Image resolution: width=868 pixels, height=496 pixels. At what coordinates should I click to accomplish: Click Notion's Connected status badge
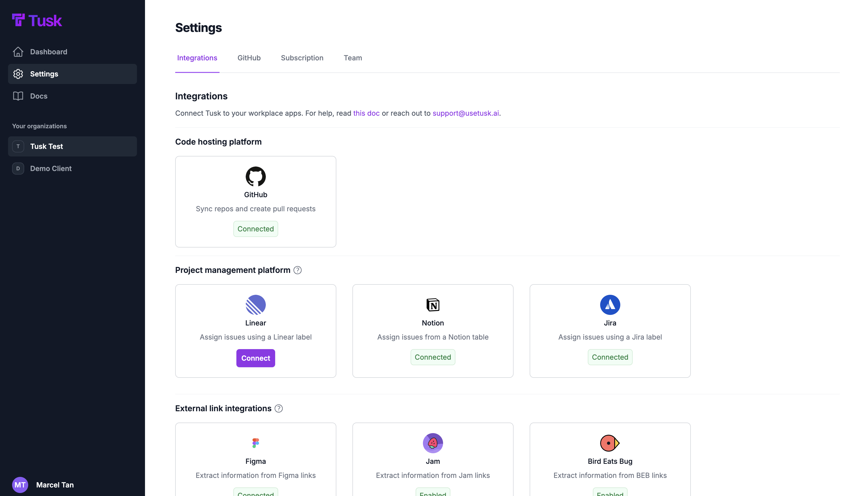[433, 357]
